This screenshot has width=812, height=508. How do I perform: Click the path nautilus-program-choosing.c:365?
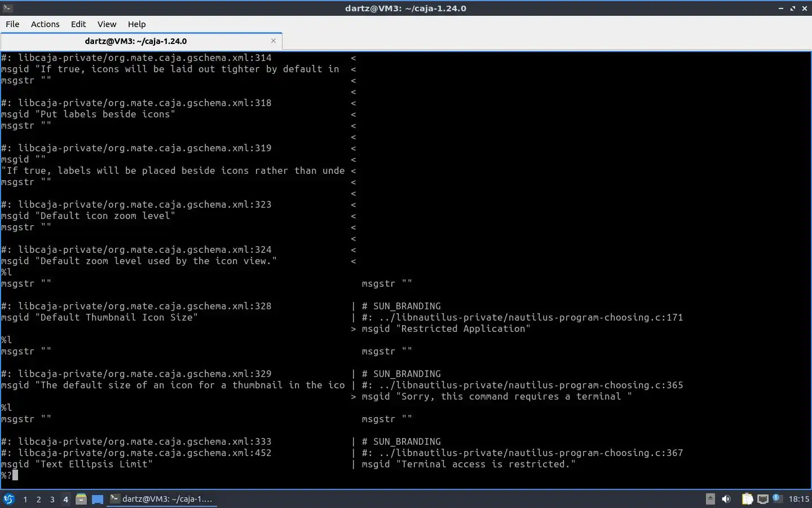point(595,385)
